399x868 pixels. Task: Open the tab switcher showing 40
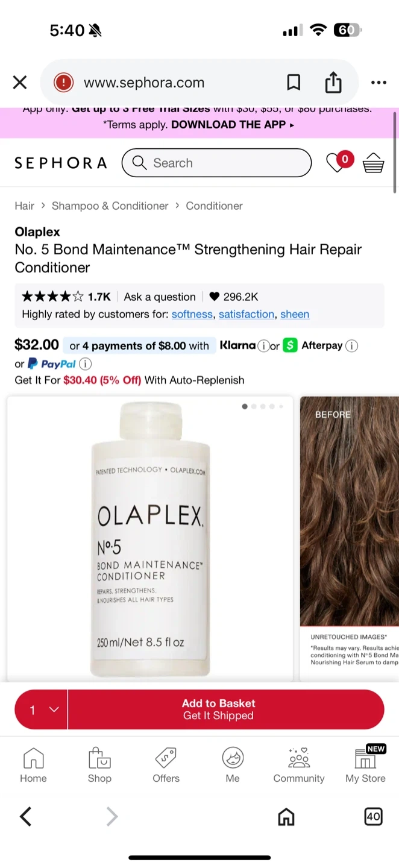[374, 817]
